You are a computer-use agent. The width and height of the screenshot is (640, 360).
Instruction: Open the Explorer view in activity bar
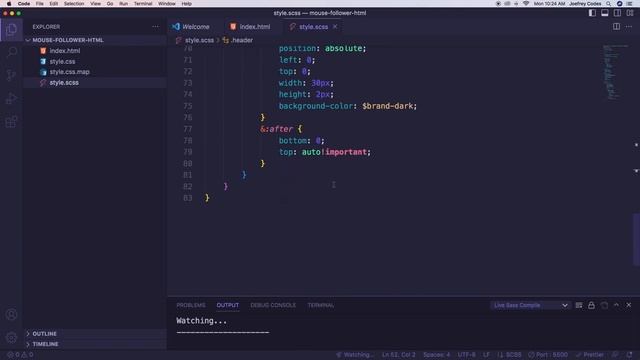11,29
